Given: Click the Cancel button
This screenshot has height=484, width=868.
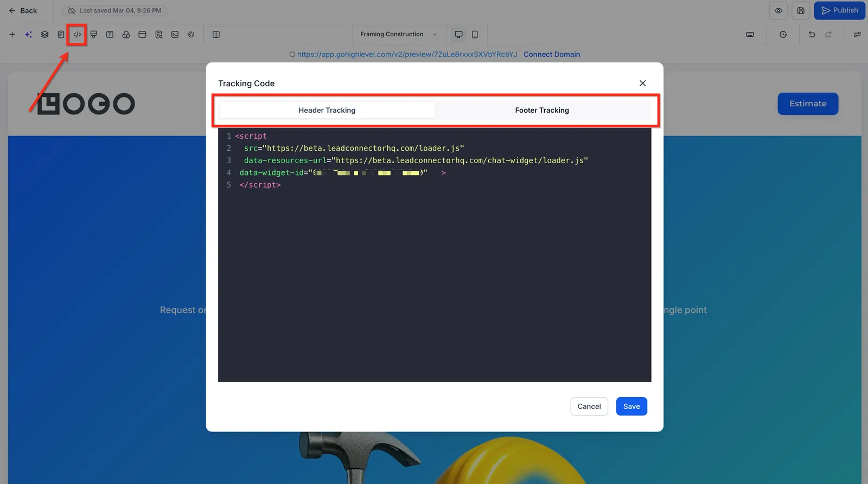Looking at the screenshot, I should pos(589,406).
